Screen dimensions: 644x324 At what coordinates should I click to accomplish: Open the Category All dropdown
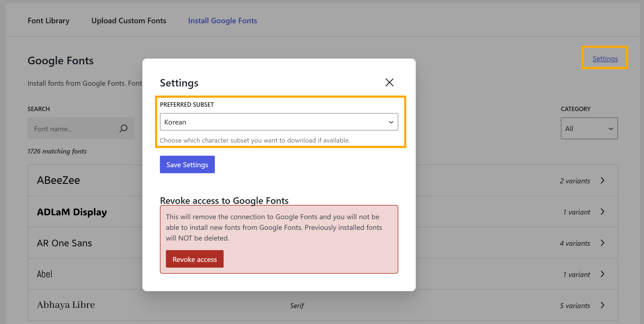pyautogui.click(x=589, y=128)
